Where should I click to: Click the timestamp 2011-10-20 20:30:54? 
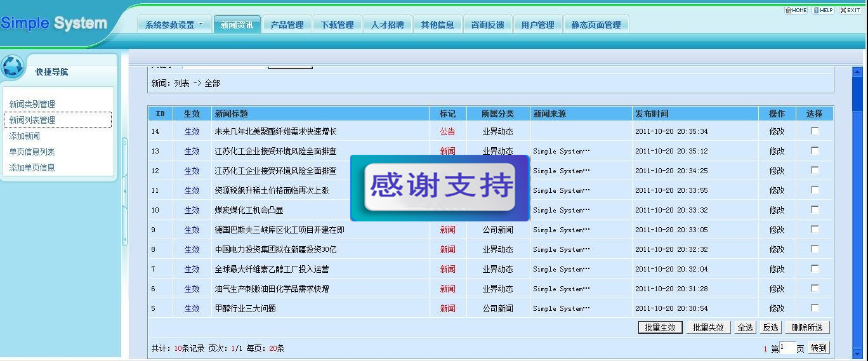pyautogui.click(x=671, y=308)
